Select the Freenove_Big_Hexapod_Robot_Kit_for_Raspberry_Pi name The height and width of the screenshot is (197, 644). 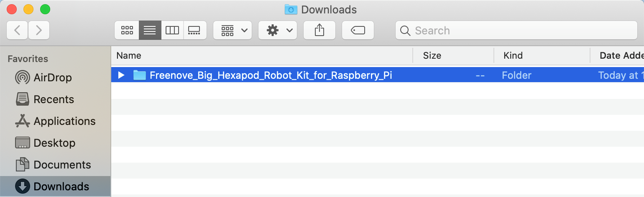click(x=271, y=75)
